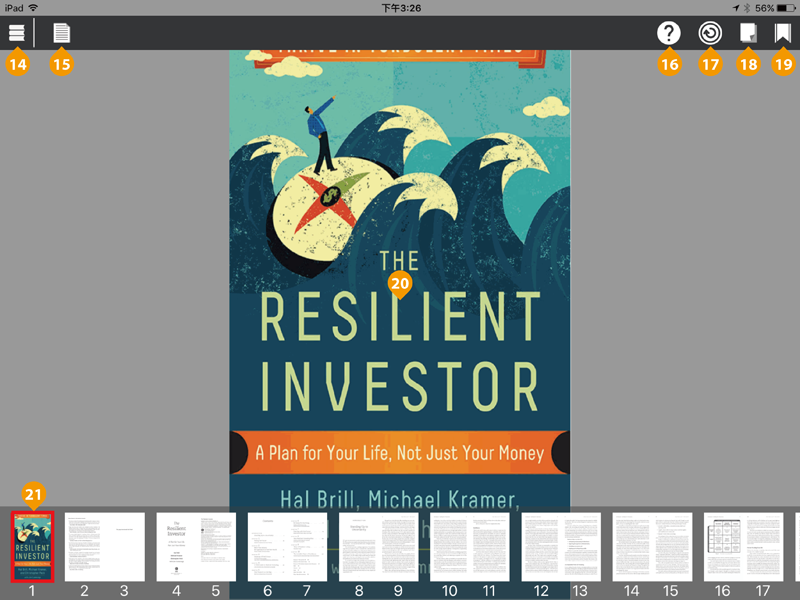Open the library list menu icon
The height and width of the screenshot is (600, 800).
16,33
